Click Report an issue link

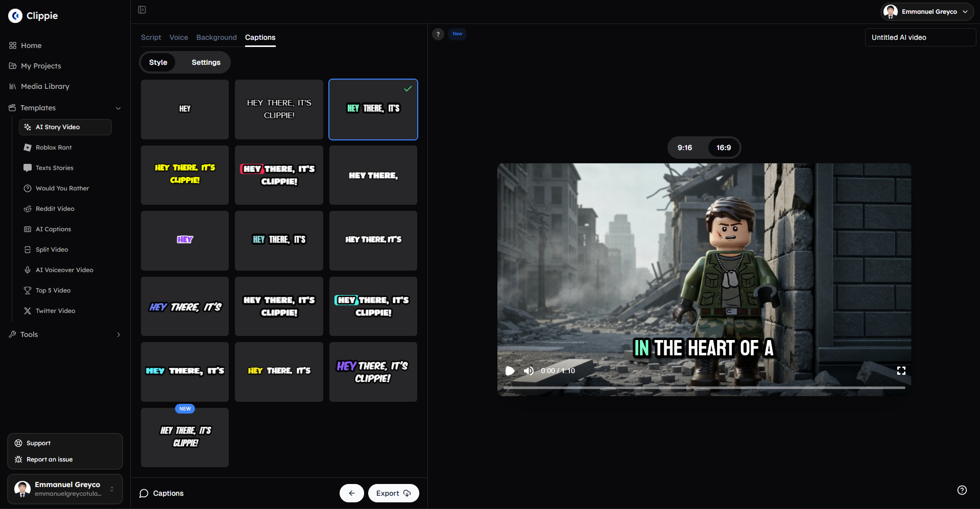tap(50, 459)
